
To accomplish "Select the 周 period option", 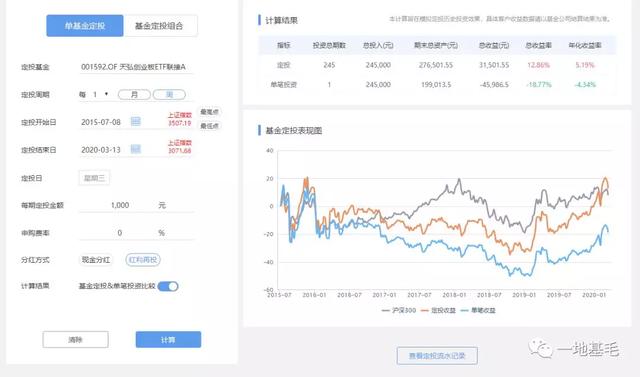I will tap(169, 95).
